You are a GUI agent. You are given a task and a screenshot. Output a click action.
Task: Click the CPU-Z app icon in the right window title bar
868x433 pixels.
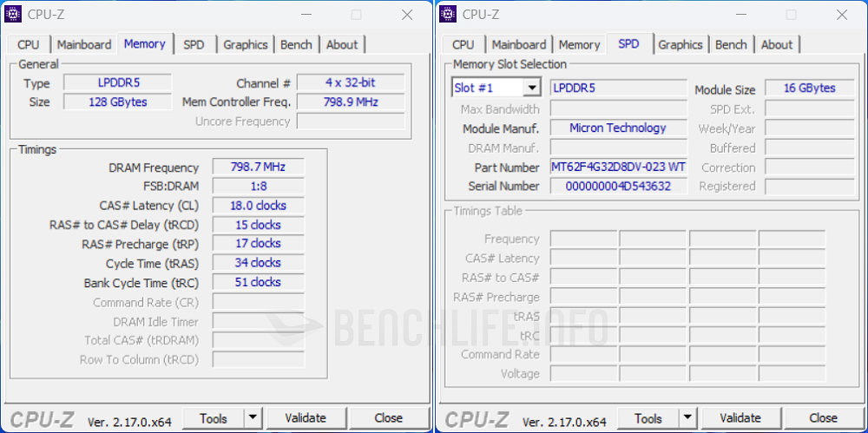(x=448, y=14)
